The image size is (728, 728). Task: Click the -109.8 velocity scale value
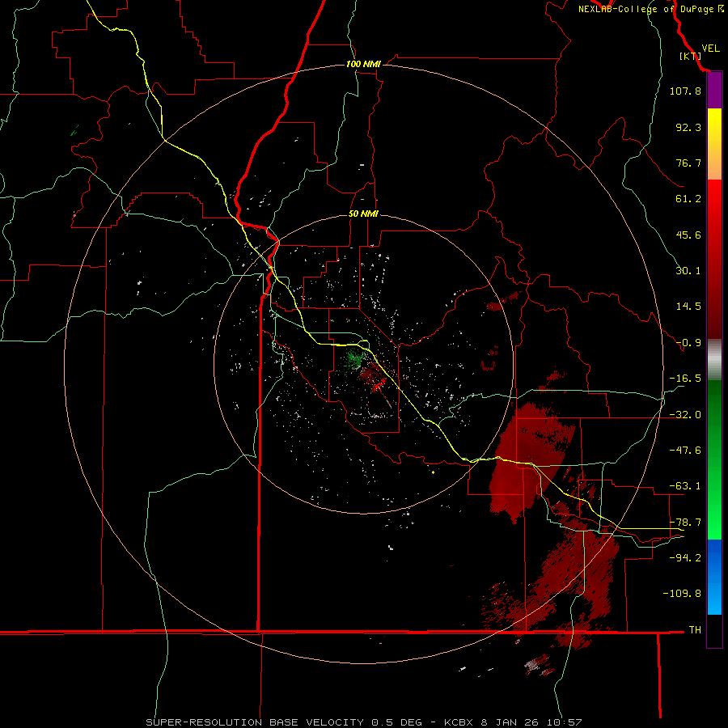click(682, 594)
